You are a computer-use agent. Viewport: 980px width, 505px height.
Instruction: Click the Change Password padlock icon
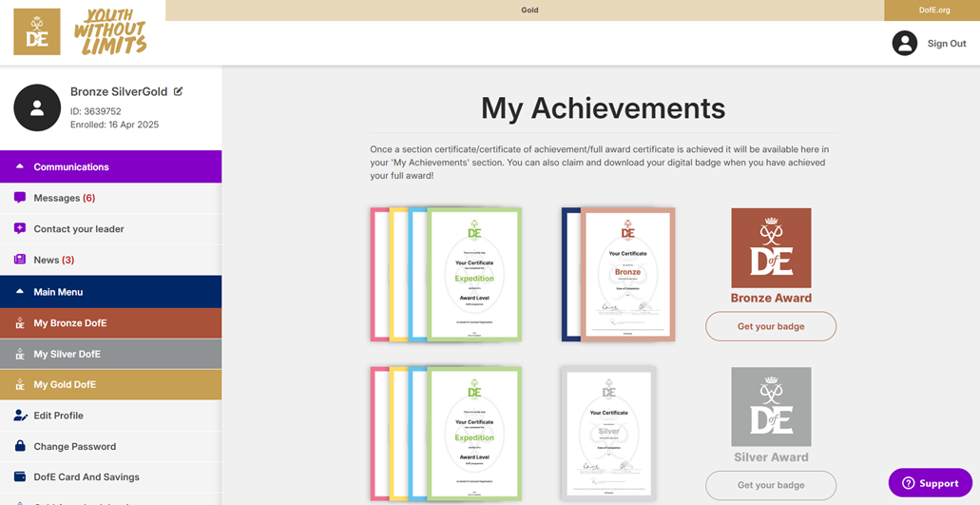[x=20, y=446]
